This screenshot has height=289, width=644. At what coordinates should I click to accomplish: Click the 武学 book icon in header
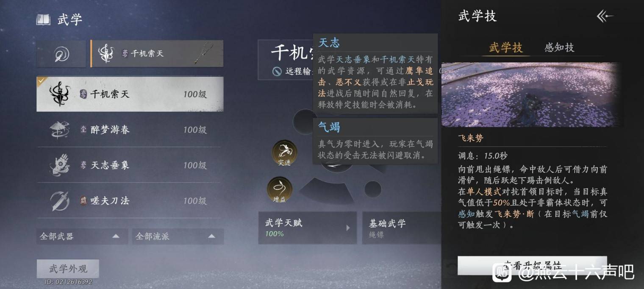point(43,20)
